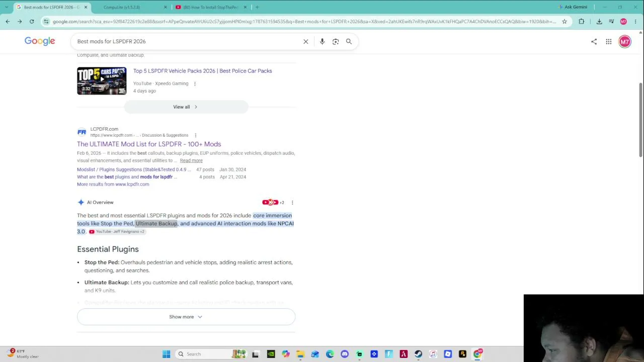Viewport: 644px width, 362px height.
Task: Open Chrome icon in taskbar
Action: (477, 354)
